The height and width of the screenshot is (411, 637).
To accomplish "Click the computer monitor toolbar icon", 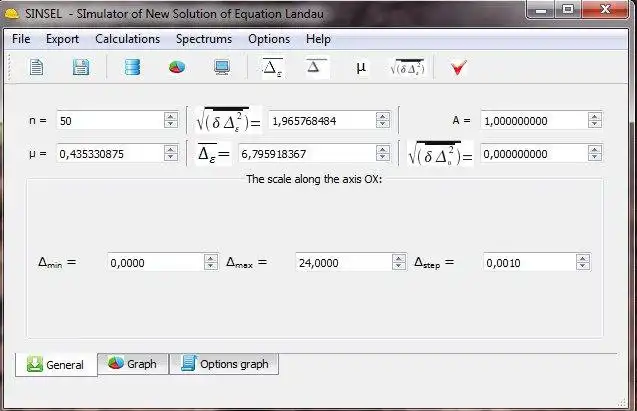I will pos(222,67).
